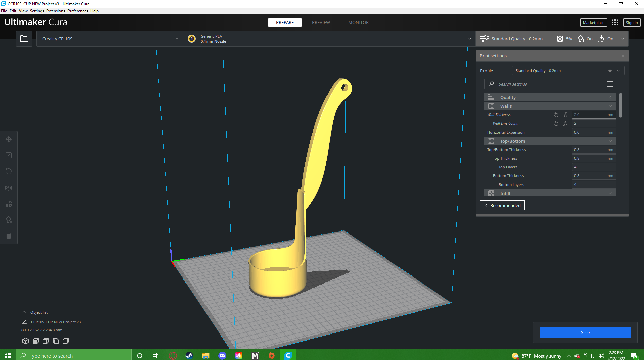
Task: Open the Extensions menu
Action: pyautogui.click(x=55, y=11)
